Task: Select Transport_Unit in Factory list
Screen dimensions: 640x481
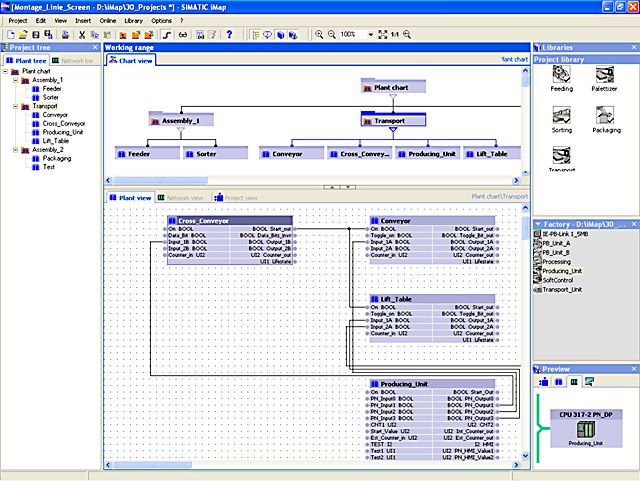Action: click(558, 290)
